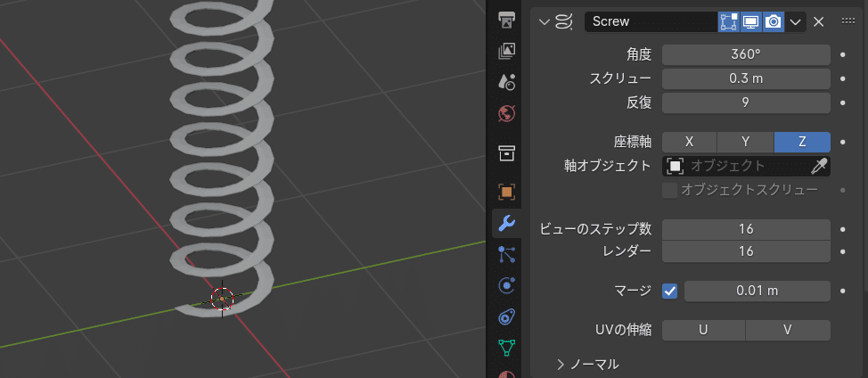Toggle the オブジェクトスクリュー checkbox
The height and width of the screenshot is (378, 868).
point(670,191)
